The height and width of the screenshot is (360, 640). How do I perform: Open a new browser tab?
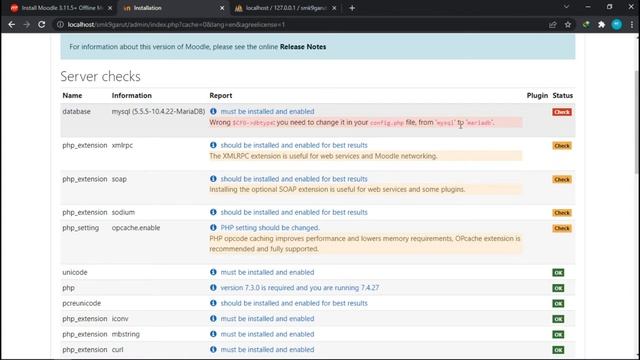point(352,8)
